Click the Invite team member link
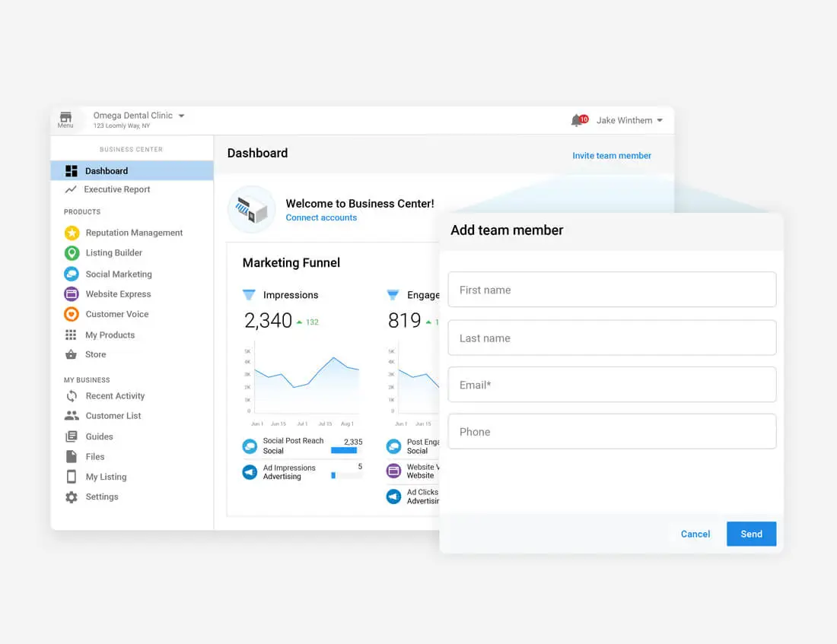This screenshot has width=837, height=644. (612, 155)
